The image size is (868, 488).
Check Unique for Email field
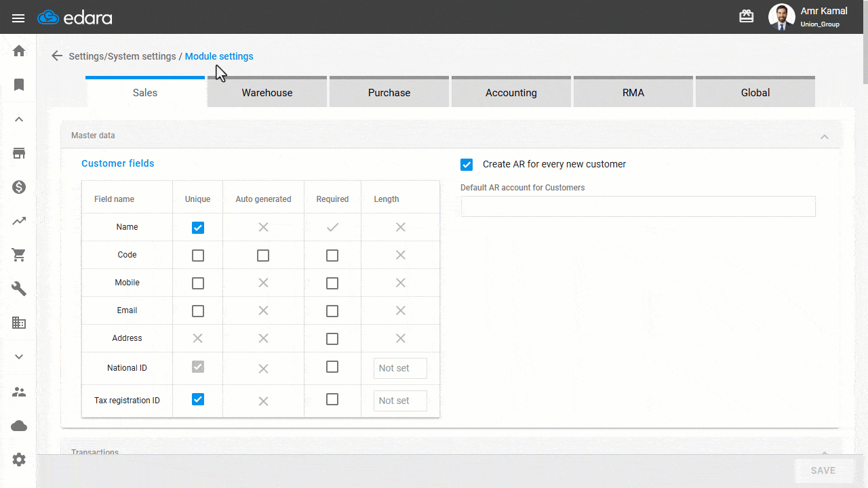click(197, 311)
